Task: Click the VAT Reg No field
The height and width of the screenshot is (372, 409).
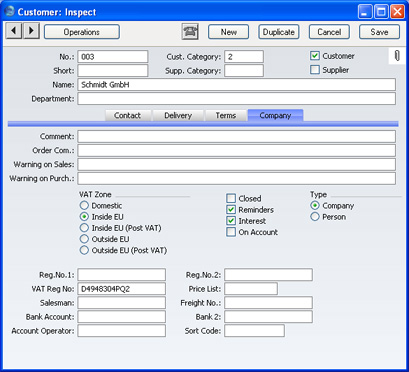Action: [122, 289]
